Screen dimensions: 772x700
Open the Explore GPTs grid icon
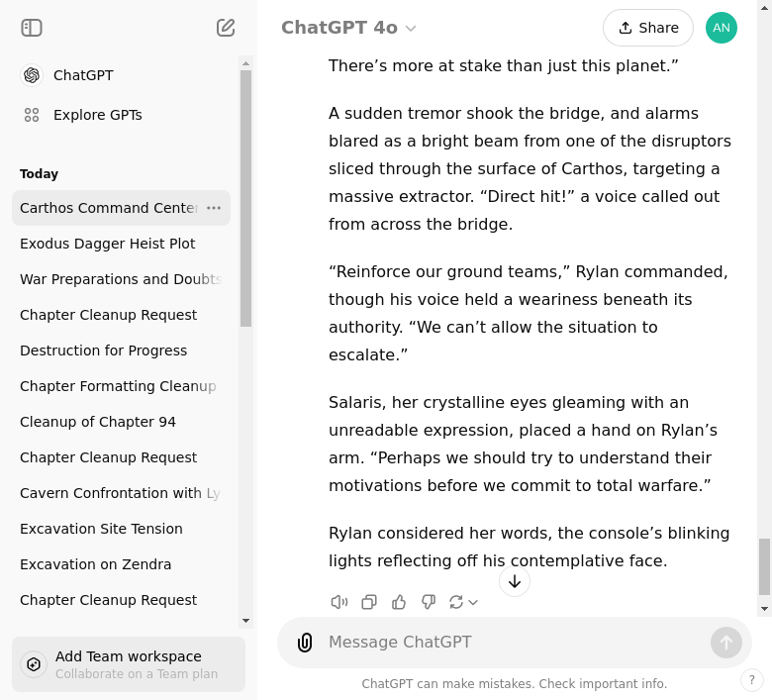(x=32, y=115)
